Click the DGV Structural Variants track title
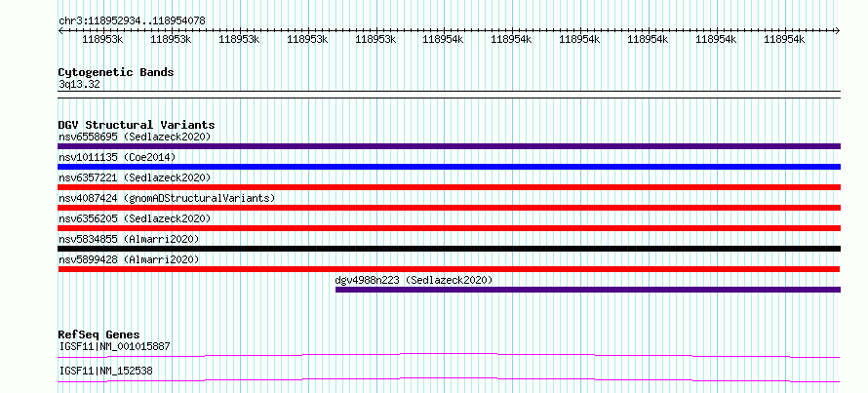This screenshot has width=868, height=393. 137,125
